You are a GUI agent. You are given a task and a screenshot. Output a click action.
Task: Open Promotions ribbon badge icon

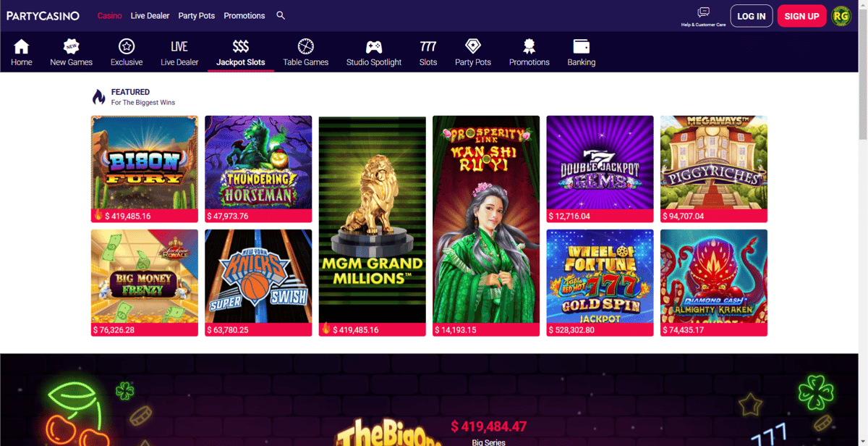pos(529,46)
